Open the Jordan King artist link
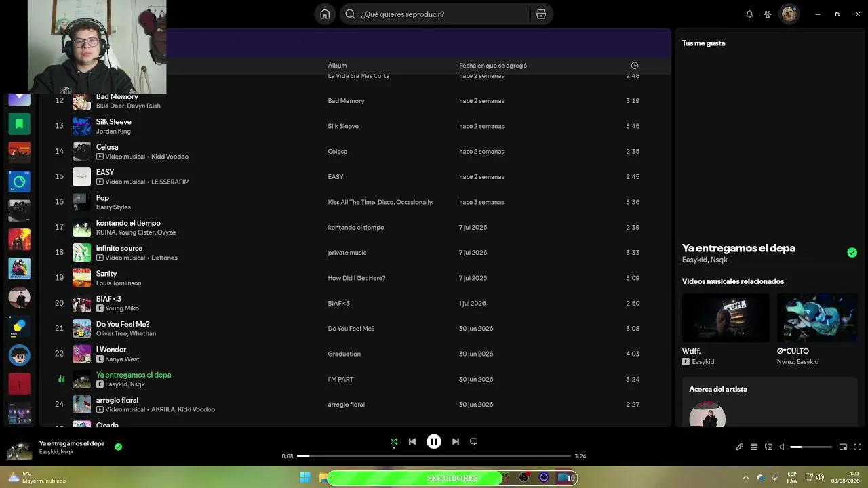The image size is (868, 488). coord(113,131)
